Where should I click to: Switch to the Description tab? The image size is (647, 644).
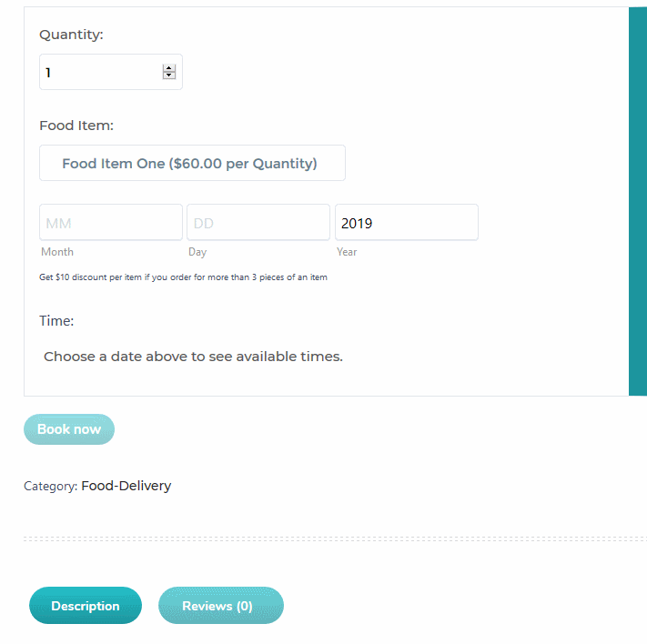click(86, 605)
